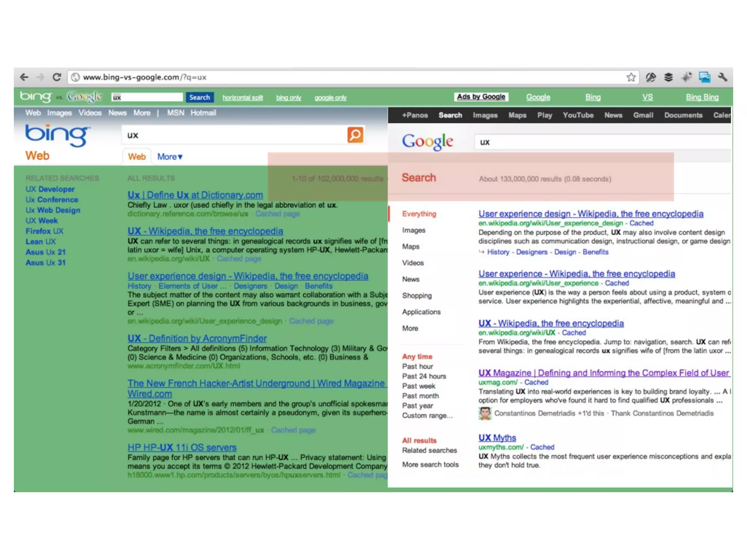Open More search tools in Google
Viewport: 747px width, 560px height.
click(430, 464)
